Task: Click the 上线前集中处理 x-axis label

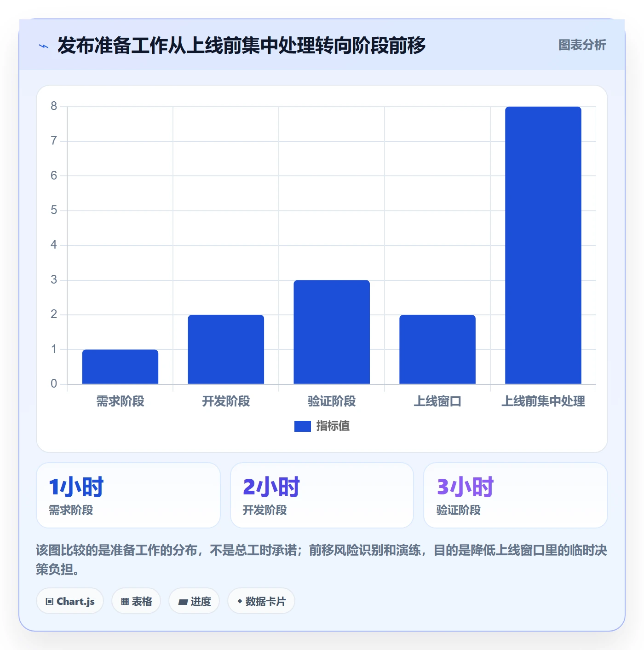Action: 543,401
